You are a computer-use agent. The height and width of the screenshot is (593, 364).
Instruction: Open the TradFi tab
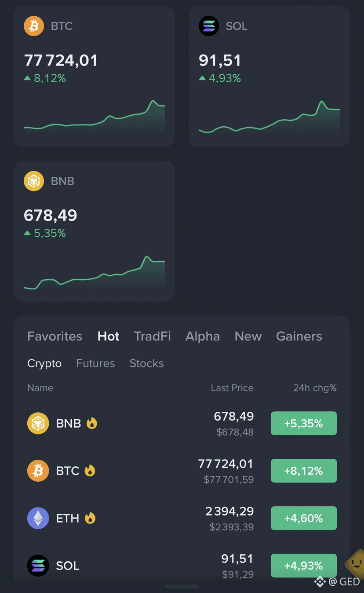[153, 337]
